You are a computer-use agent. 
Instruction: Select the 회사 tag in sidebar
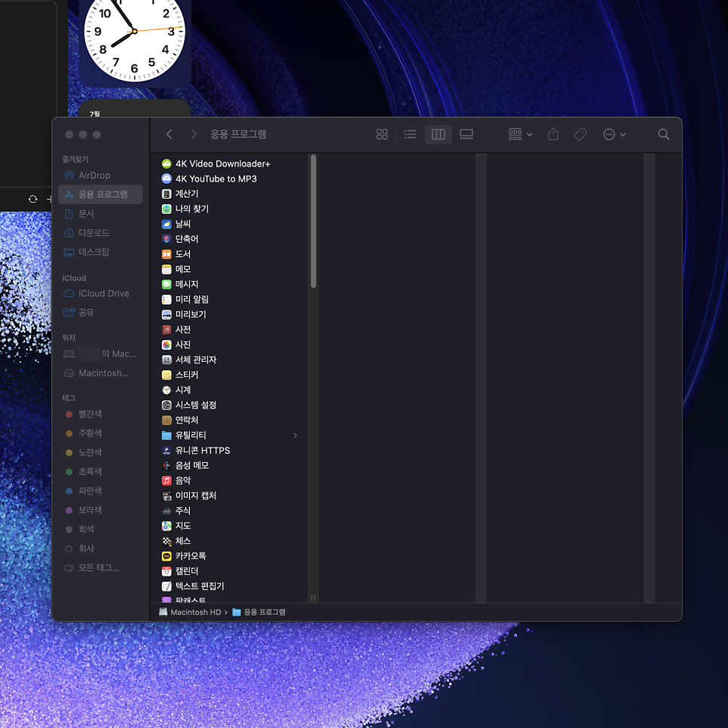coord(100,549)
